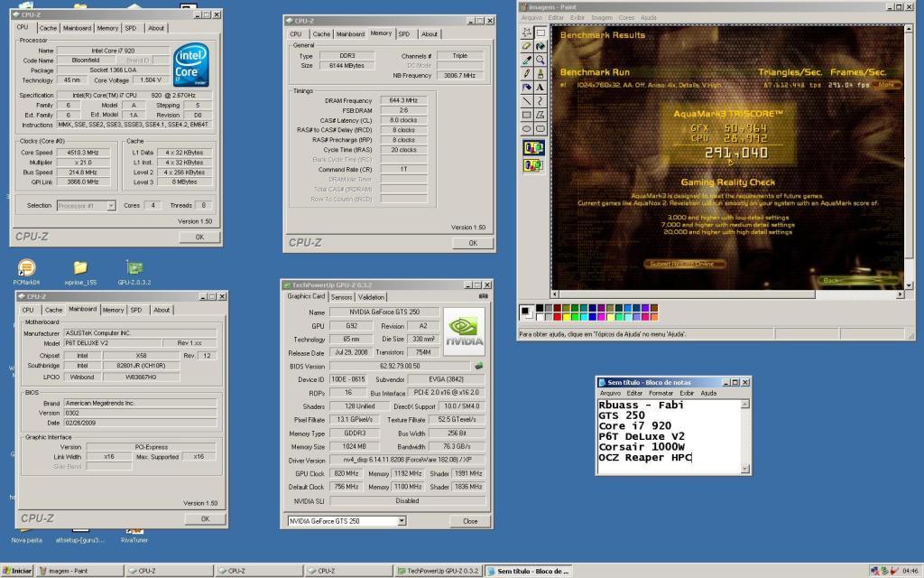Click the BIOS save icon in GPU-Z
Viewport: 924px width, 578px height.
[x=479, y=366]
